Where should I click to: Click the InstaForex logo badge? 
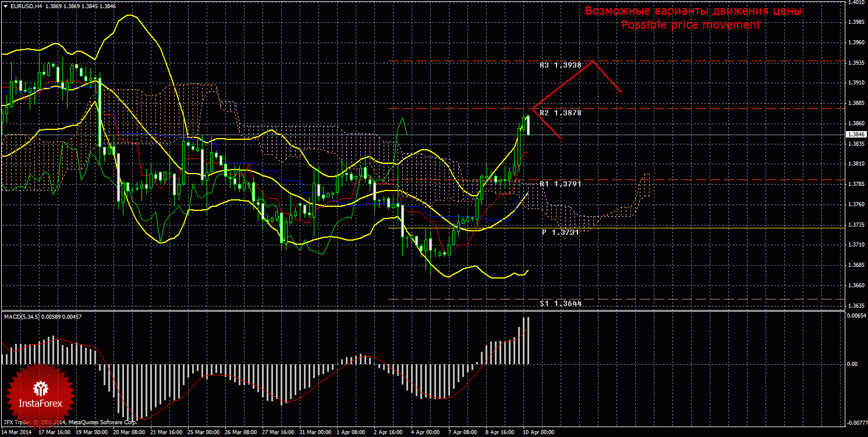click(40, 395)
